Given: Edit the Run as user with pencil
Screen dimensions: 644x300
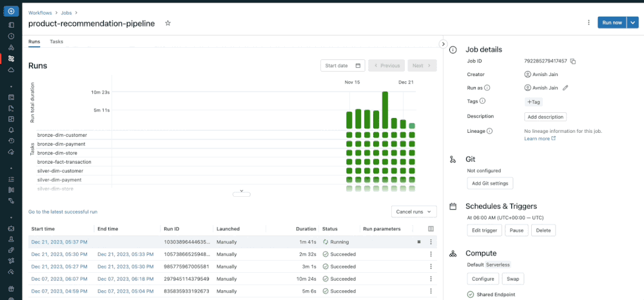Looking at the screenshot, I should [565, 88].
